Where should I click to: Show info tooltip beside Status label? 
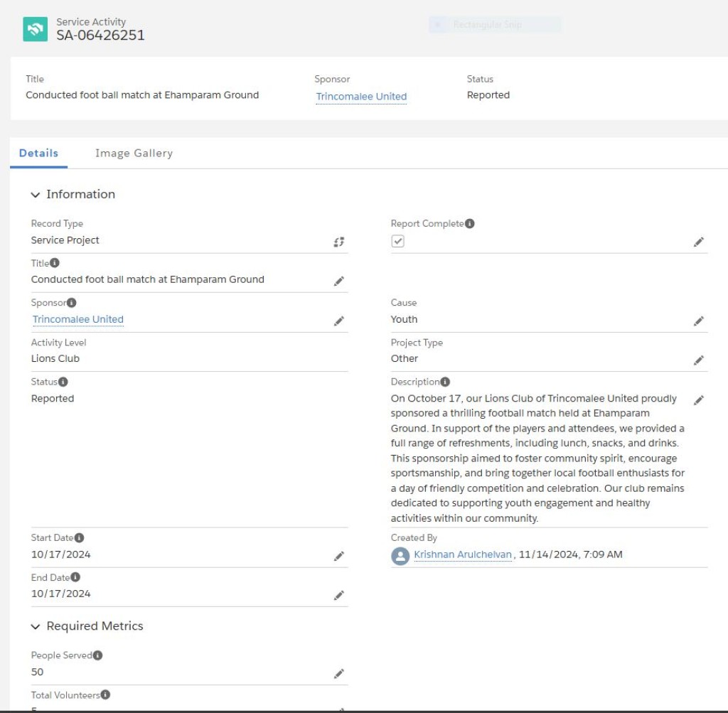click(63, 382)
